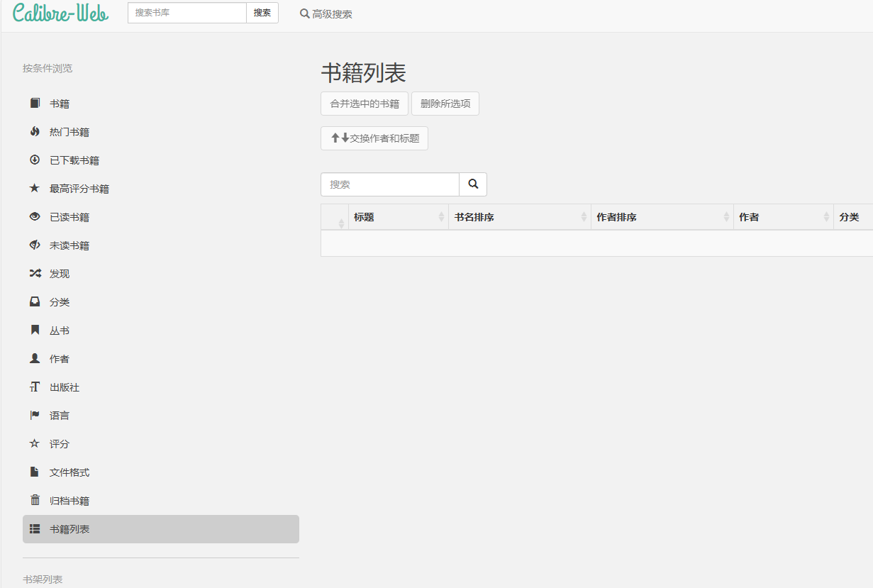Image resolution: width=873 pixels, height=588 pixels.
Task: Click the list icon beside 书籍列表
Action: click(35, 529)
